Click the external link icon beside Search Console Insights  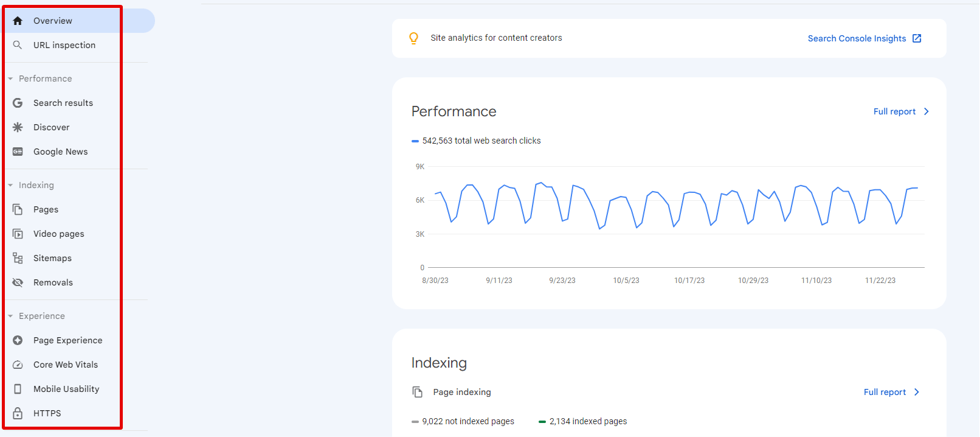917,38
